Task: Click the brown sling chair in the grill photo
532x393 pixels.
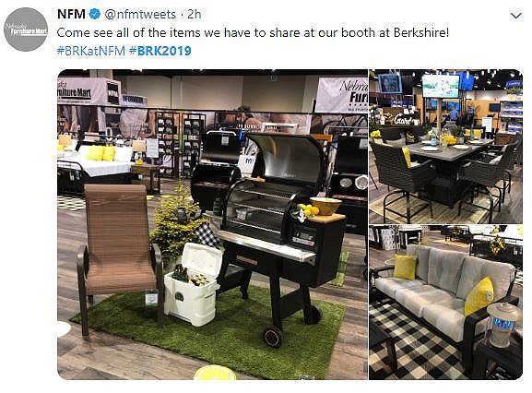Action: (x=119, y=251)
